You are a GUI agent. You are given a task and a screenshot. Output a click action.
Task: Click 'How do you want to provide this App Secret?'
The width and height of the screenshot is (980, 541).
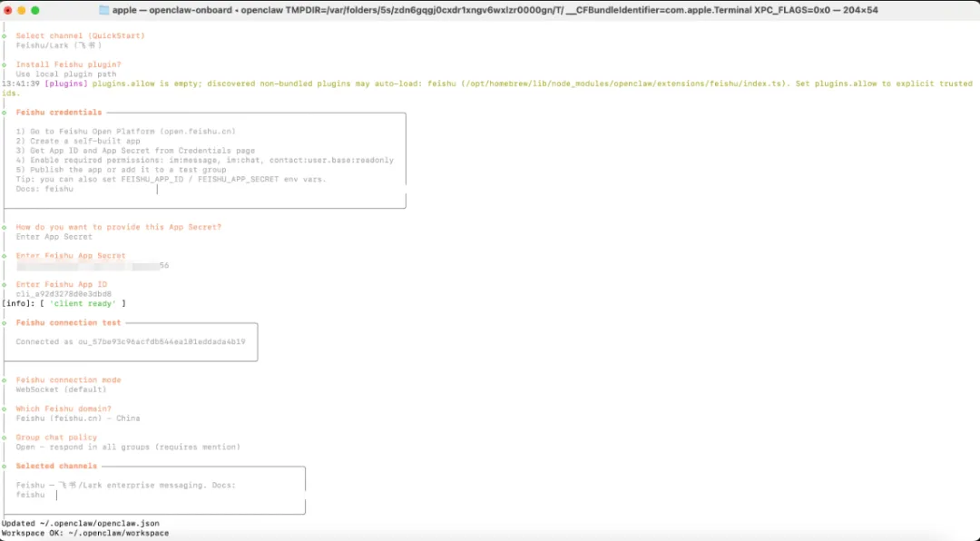point(118,227)
